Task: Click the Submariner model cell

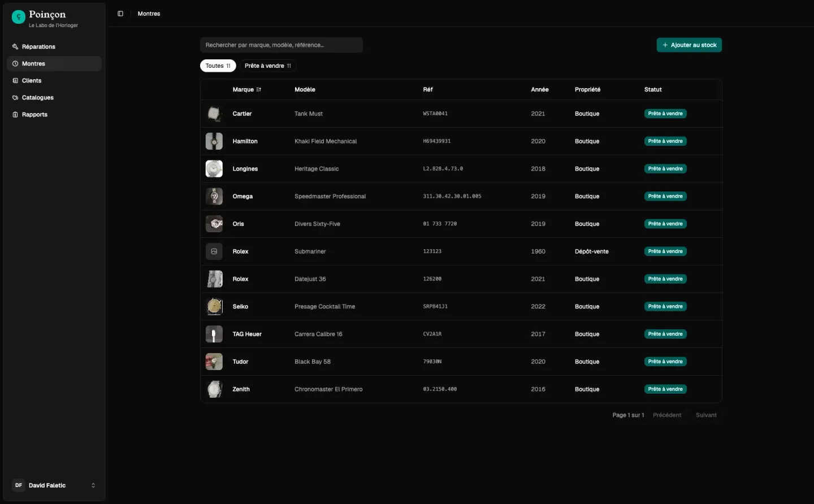Action: (x=310, y=251)
